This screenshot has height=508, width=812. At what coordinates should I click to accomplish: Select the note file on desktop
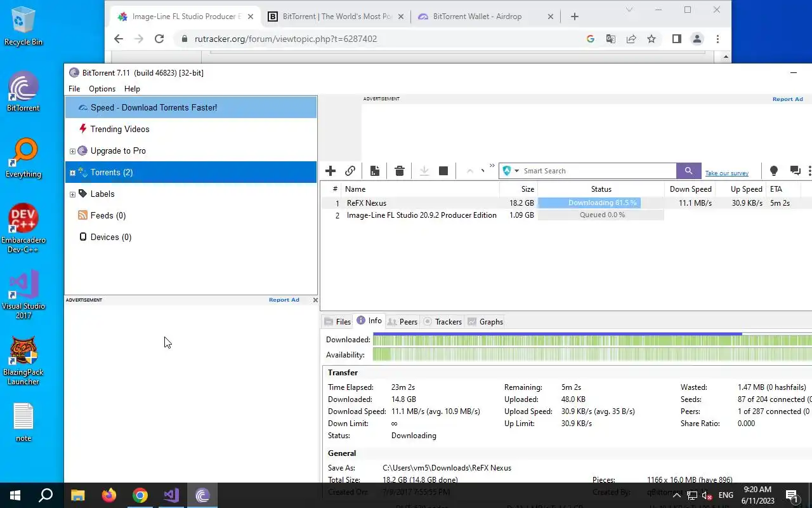pyautogui.click(x=23, y=422)
